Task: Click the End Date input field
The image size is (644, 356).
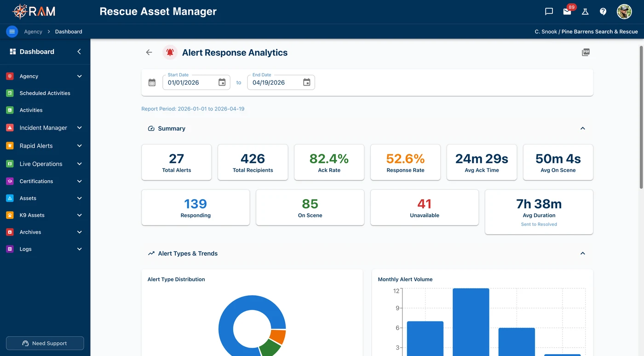Action: 281,82
